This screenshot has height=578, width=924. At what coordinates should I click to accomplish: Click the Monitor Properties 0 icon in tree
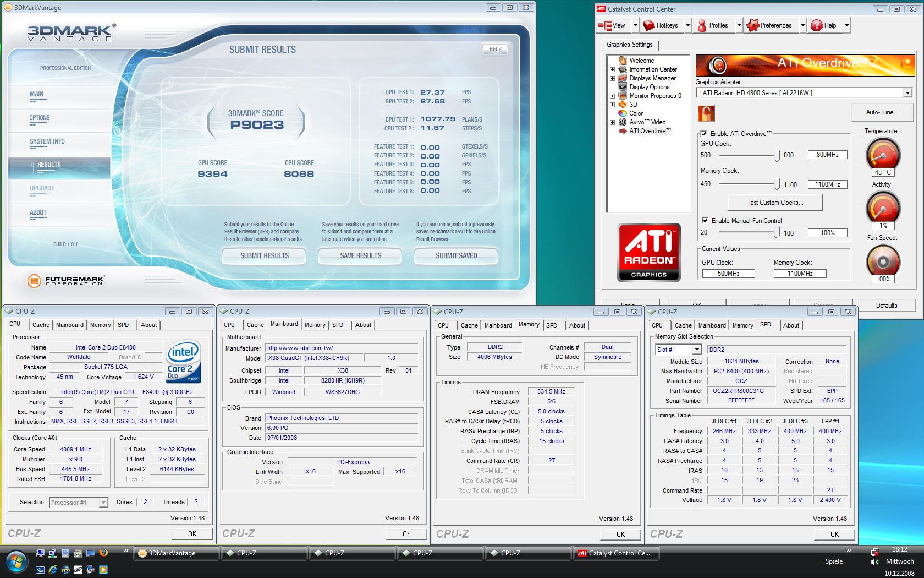623,96
